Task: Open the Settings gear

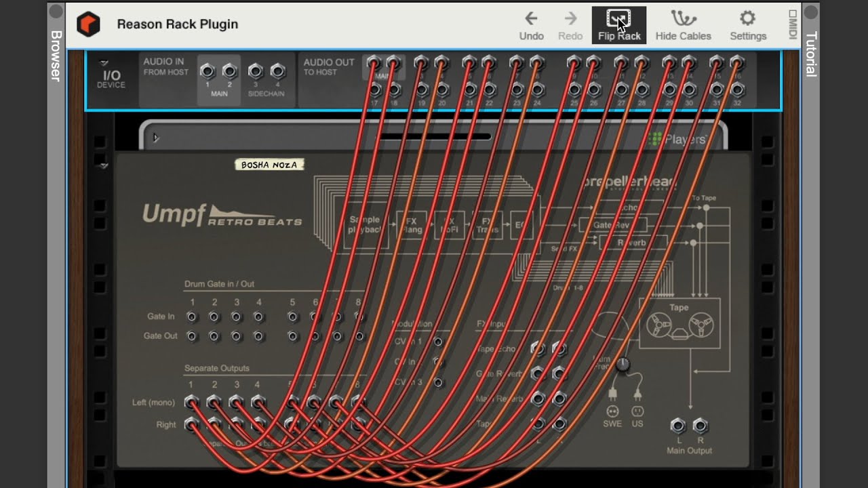Action: tap(748, 26)
